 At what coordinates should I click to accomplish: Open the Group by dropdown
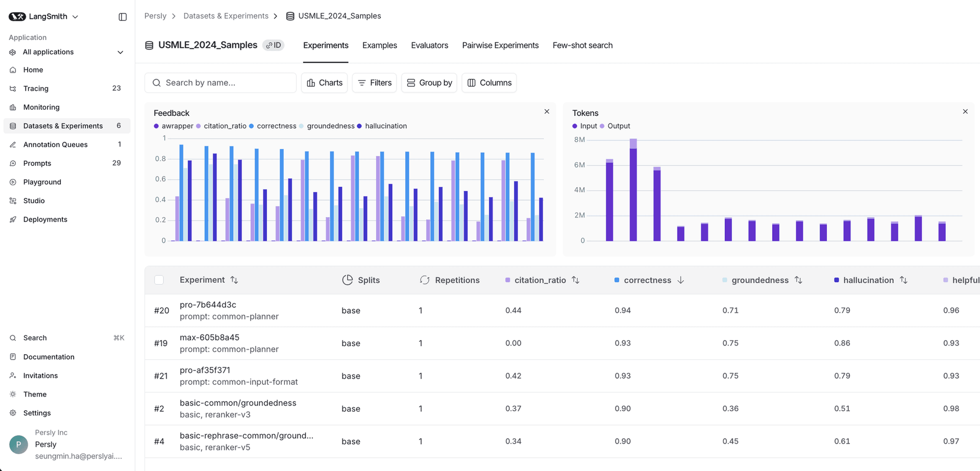[x=429, y=83]
